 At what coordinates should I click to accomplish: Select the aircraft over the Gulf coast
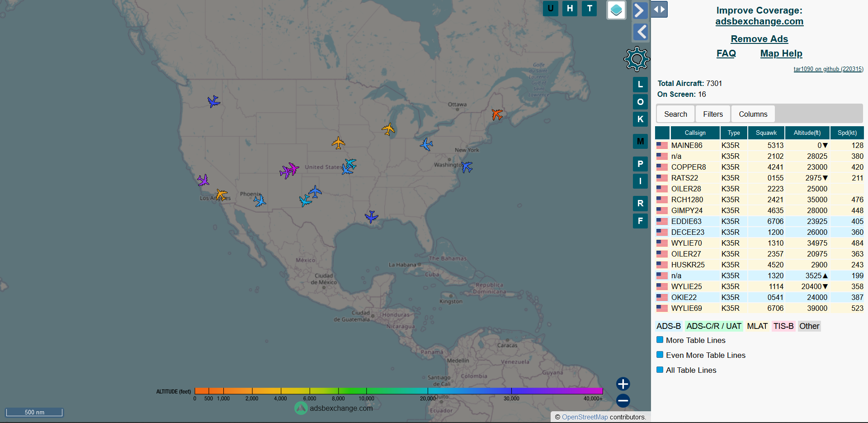point(371,217)
